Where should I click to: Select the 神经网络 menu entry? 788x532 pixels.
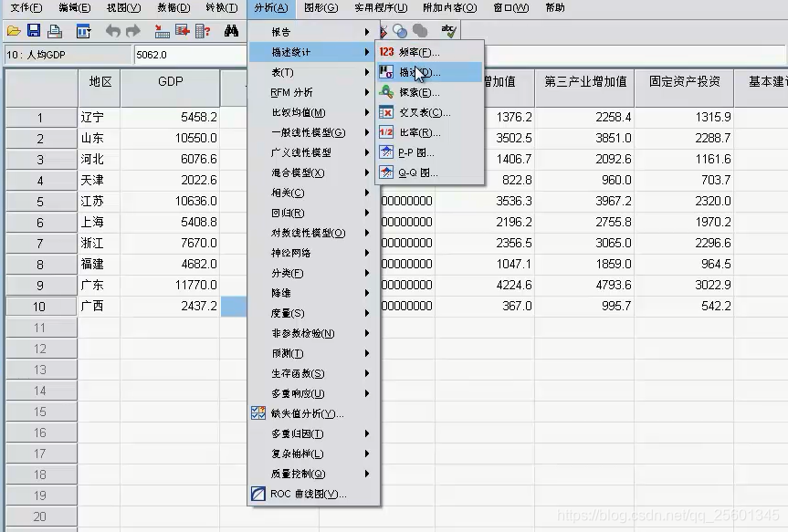[x=314, y=253]
